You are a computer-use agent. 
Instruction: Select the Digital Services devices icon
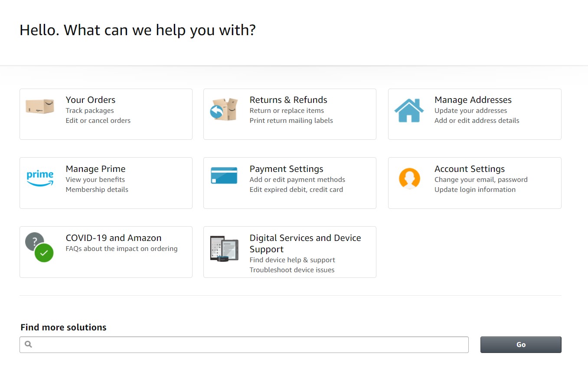[x=224, y=248]
